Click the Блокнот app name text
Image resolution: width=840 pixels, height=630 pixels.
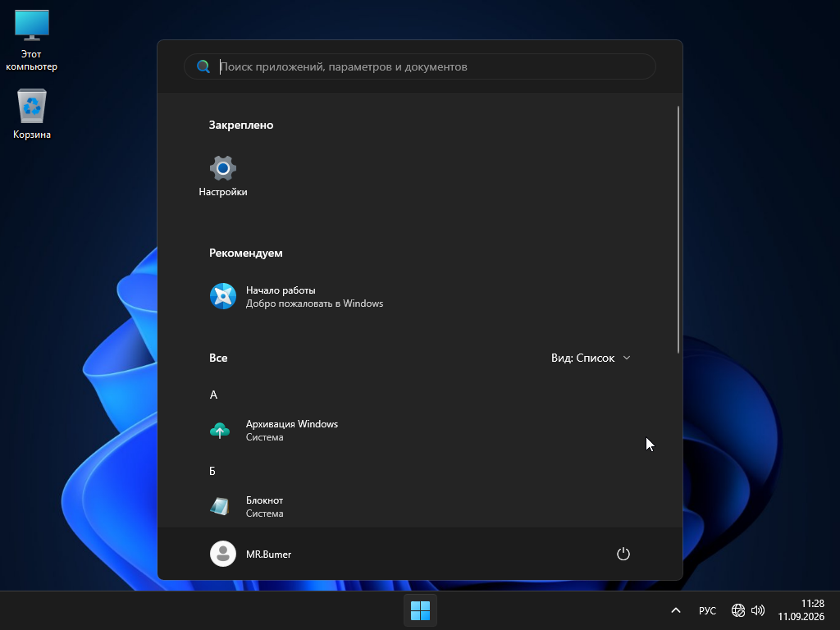[x=265, y=500]
